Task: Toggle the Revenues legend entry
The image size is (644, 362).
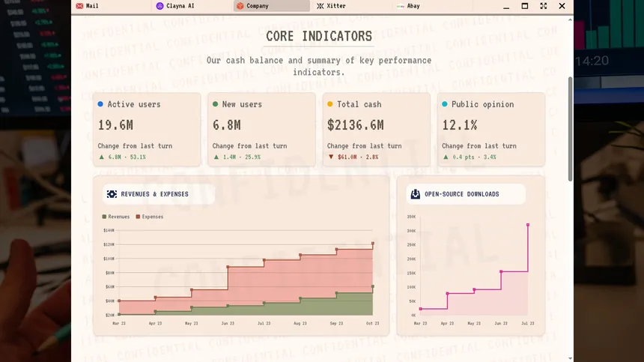Action: point(116,217)
